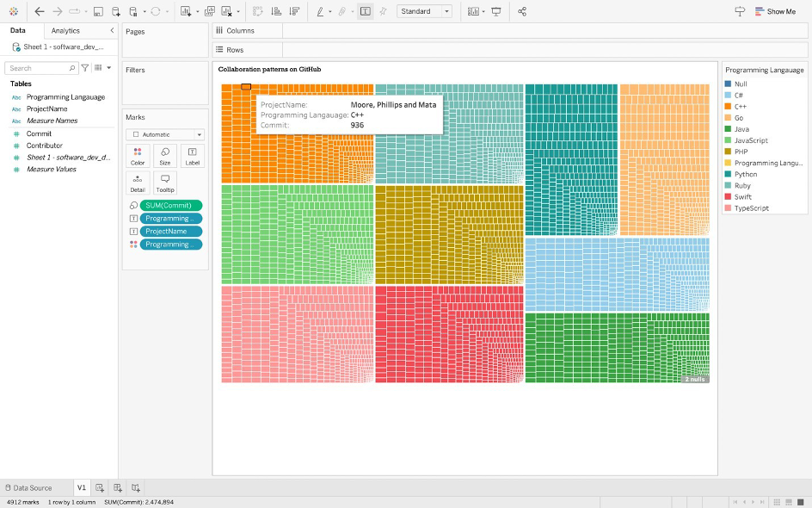Click the Search fields box

point(41,68)
